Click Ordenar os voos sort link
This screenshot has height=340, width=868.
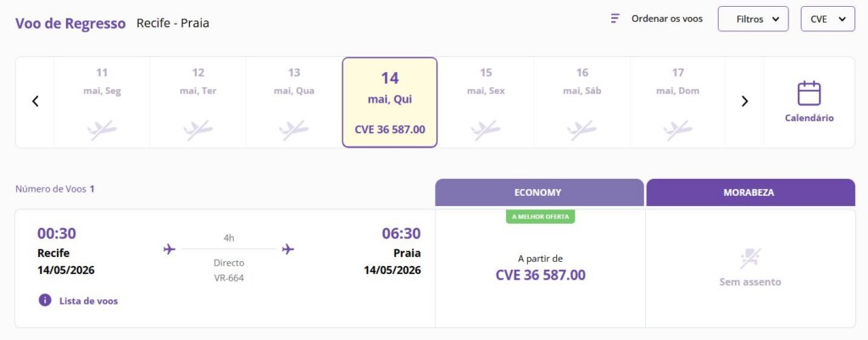point(666,19)
